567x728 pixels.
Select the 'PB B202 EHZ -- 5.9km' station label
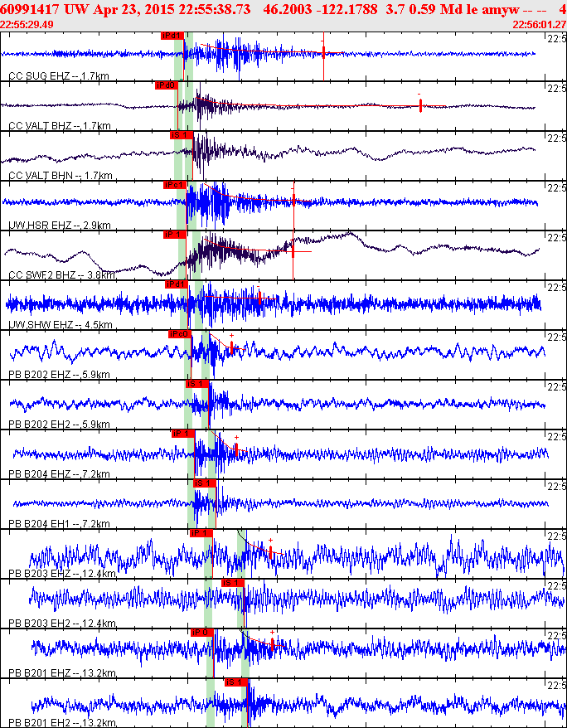[x=59, y=375]
